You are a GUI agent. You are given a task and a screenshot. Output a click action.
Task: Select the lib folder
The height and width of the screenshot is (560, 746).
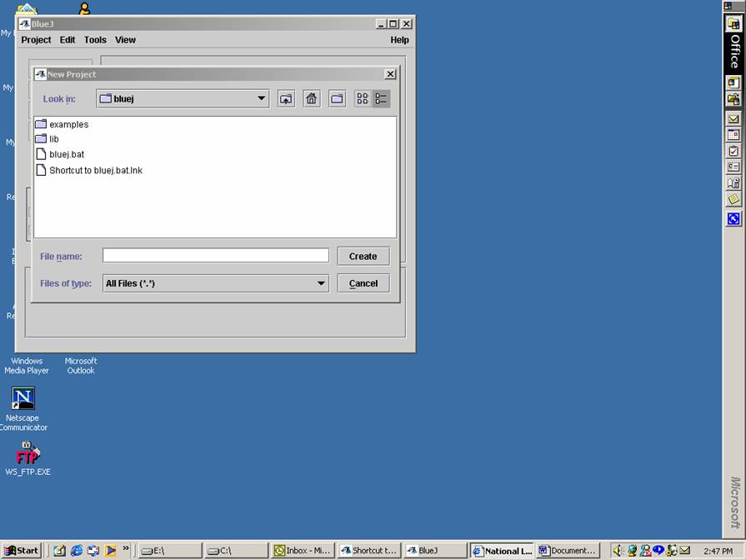pyautogui.click(x=48, y=139)
